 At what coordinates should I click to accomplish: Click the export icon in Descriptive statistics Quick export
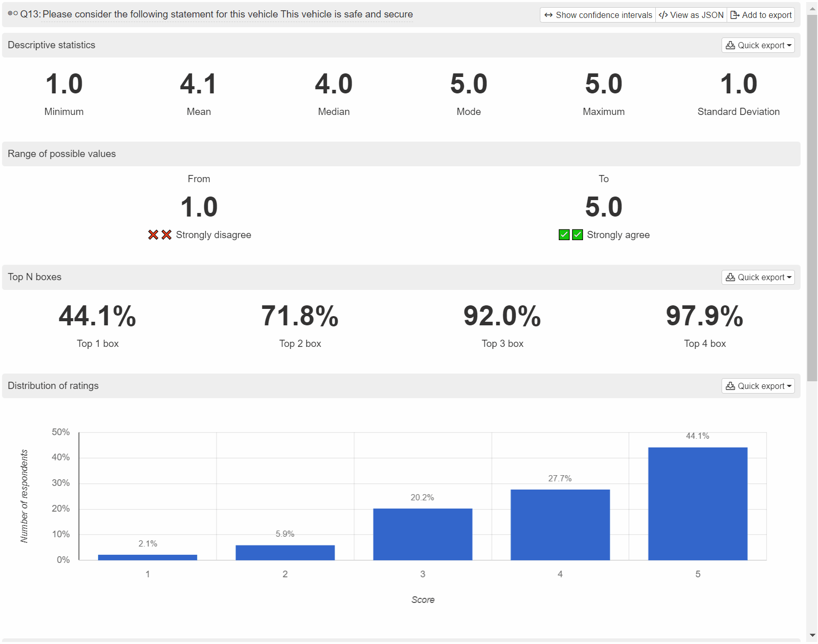(x=730, y=45)
